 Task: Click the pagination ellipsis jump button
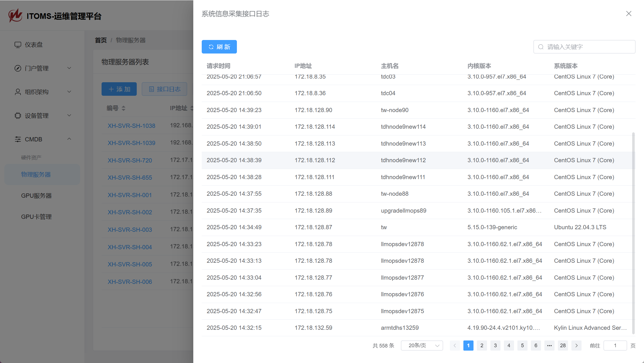pos(549,346)
